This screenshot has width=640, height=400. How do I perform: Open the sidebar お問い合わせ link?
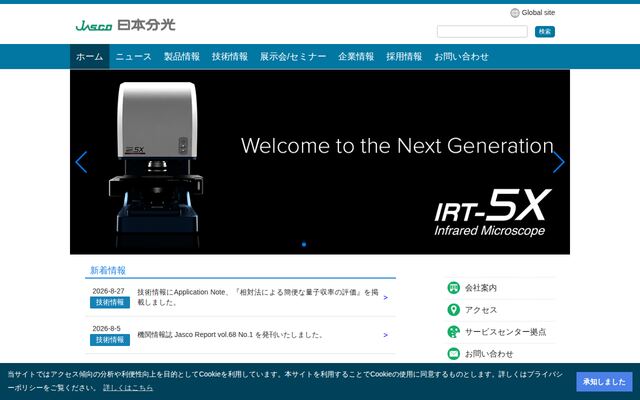click(x=489, y=354)
